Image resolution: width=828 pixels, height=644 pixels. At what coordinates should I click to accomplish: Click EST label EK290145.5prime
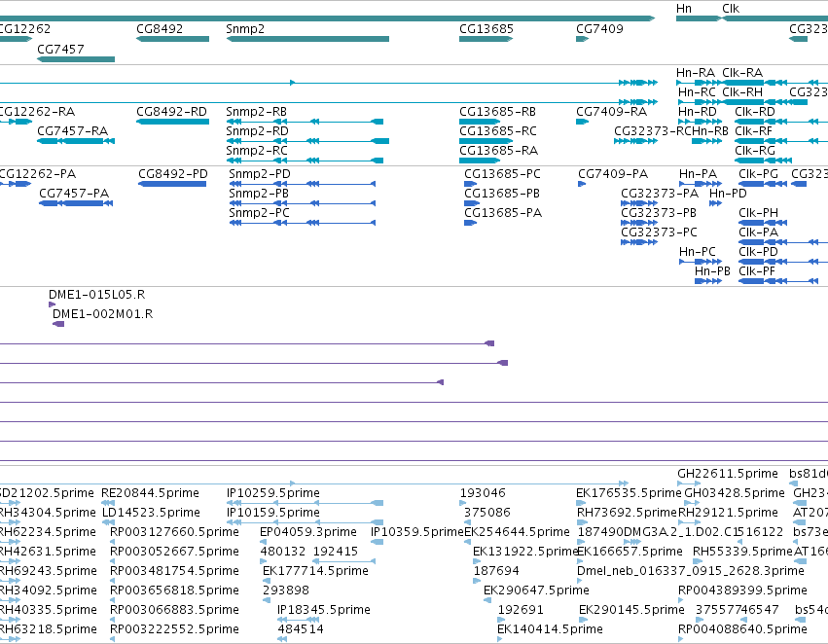point(631,610)
